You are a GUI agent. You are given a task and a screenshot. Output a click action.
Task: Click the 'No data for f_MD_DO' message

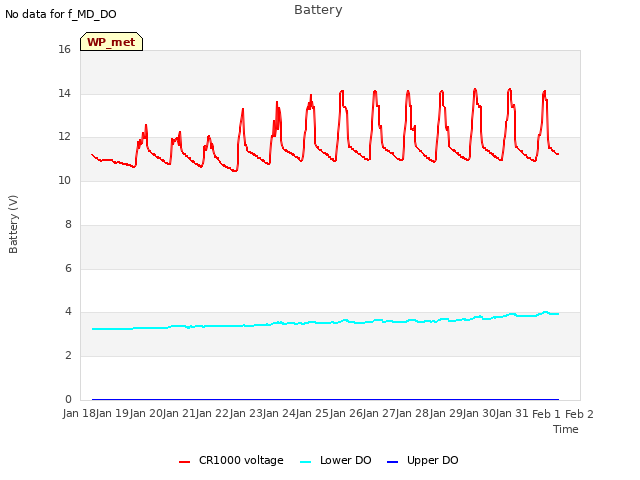coord(61,14)
